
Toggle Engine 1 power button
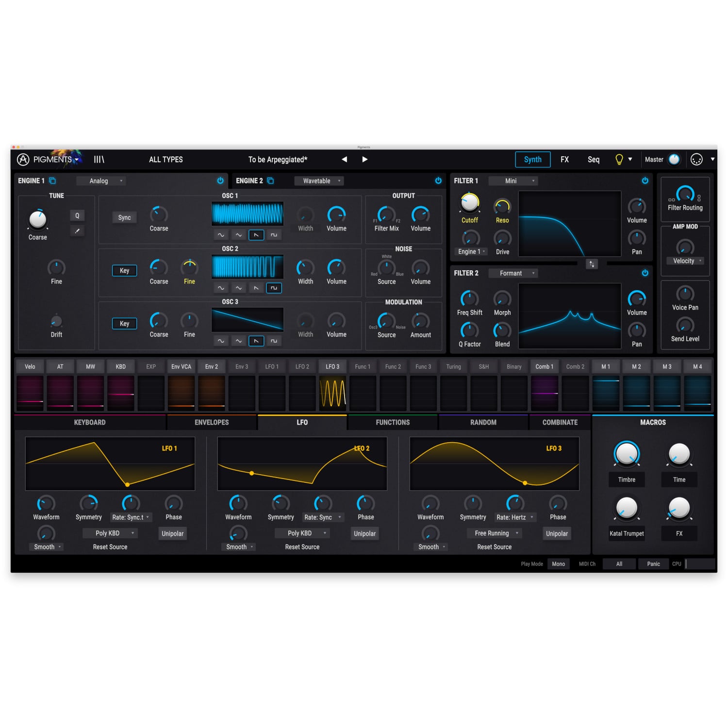tap(220, 181)
